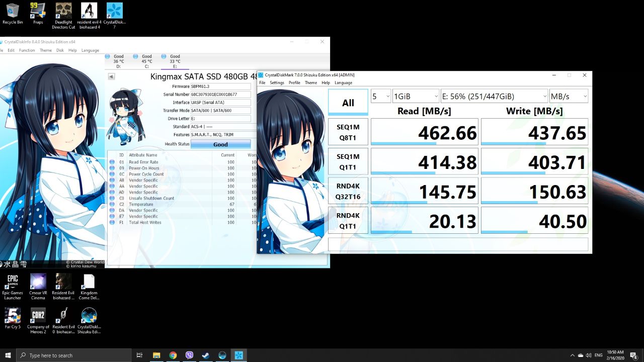Select the Total Host Writes row
Image resolution: width=644 pixels, height=362 pixels.
click(x=183, y=222)
